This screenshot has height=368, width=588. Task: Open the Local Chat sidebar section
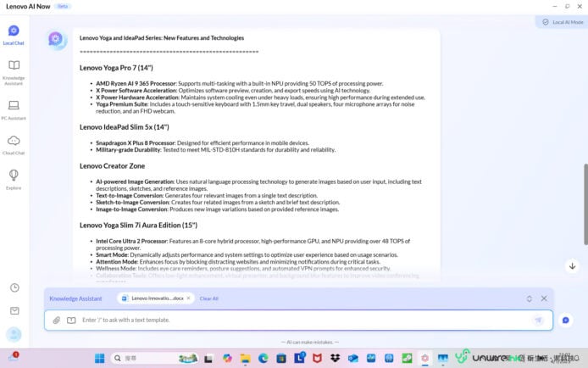click(14, 35)
